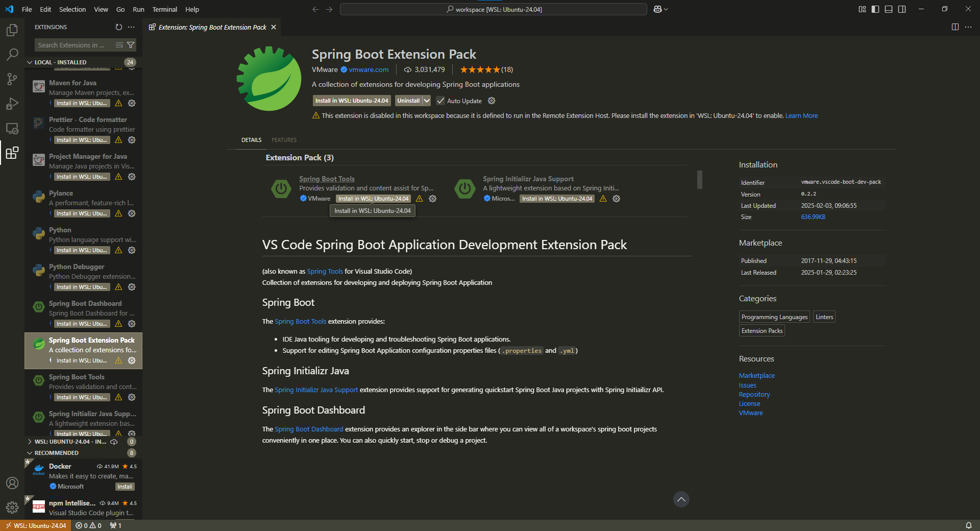Viewport: 980px width, 531px height.
Task: Toggle the Secondary Side Bar open
Action: click(x=902, y=9)
